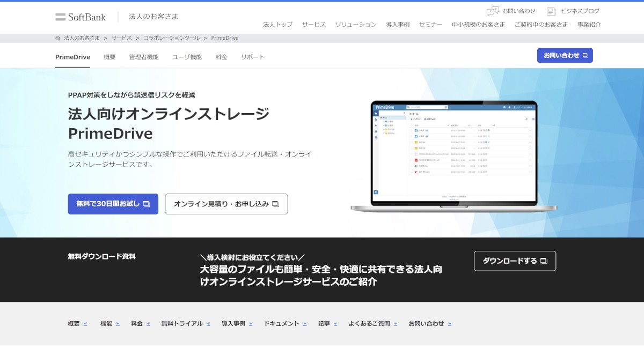Open the PrimeDrive laptop screenshot image
The height and width of the screenshot is (349, 644).
pos(454,156)
